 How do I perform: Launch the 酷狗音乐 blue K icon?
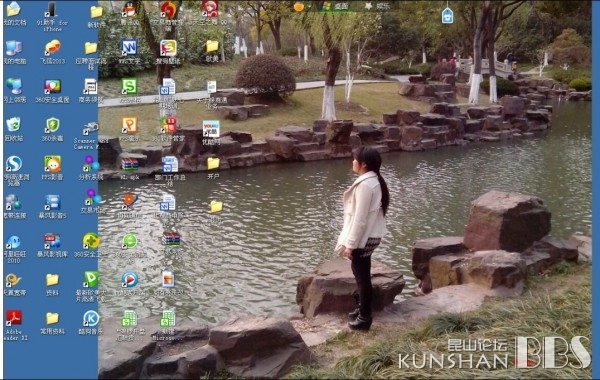[91, 318]
